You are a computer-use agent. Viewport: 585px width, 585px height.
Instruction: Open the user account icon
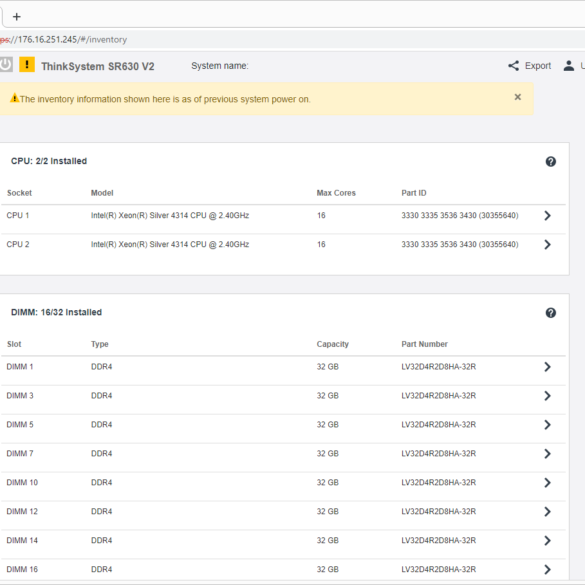tap(568, 66)
